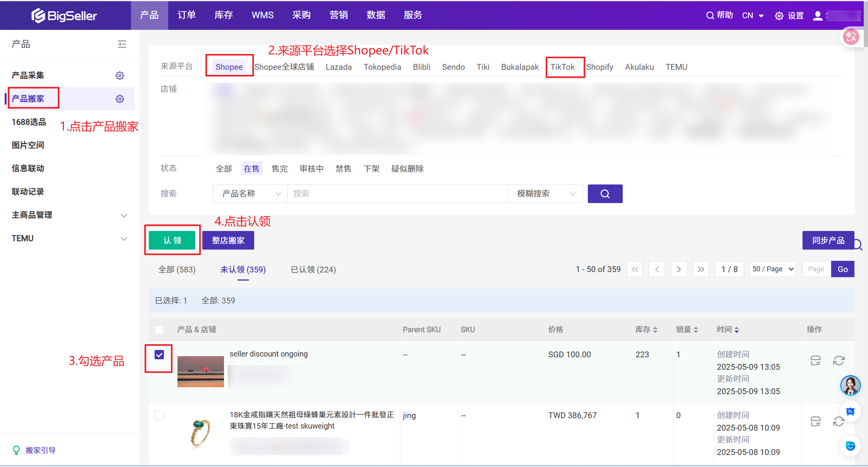Open the CN language dropdown
Screen dimensions: 868x467
click(753, 16)
